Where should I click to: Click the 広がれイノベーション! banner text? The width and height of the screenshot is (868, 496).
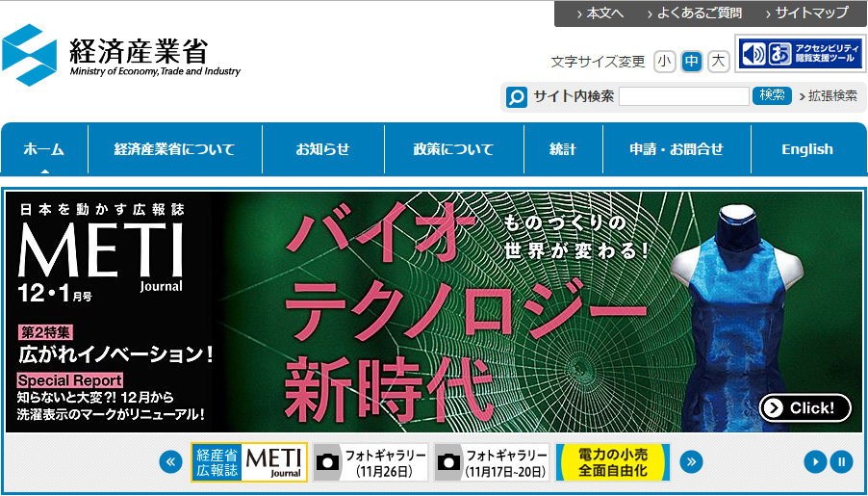pyautogui.click(x=115, y=354)
